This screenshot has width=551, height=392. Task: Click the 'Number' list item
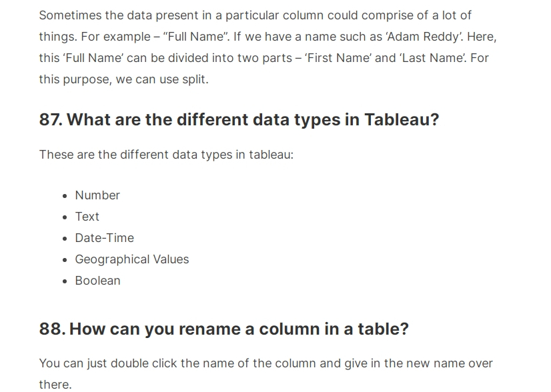pyautogui.click(x=97, y=195)
